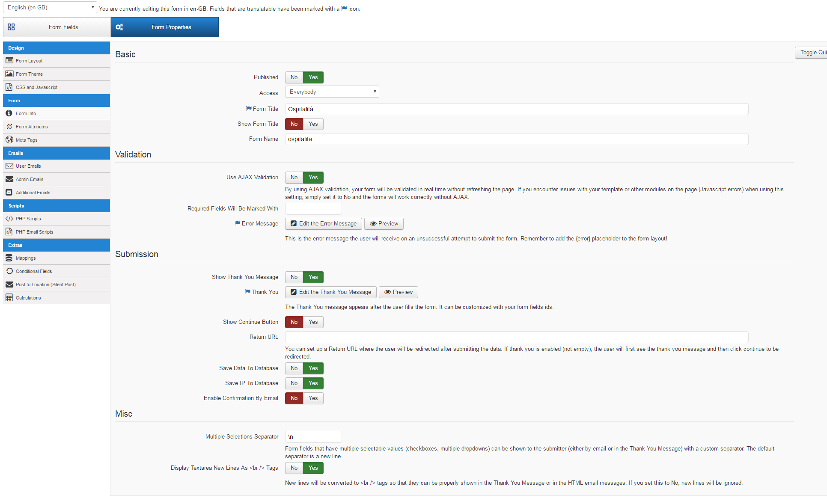Click the PHP Scripts code icon

[x=9, y=219]
